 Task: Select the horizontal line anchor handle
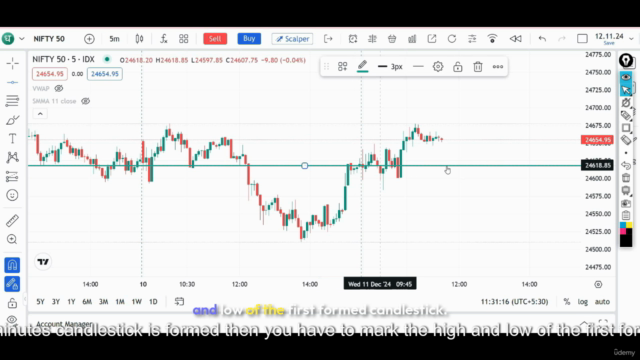pyautogui.click(x=304, y=166)
